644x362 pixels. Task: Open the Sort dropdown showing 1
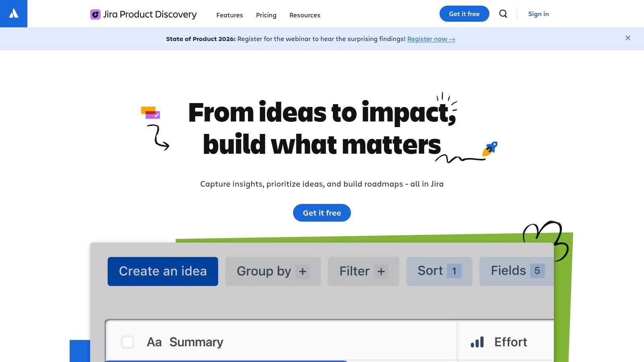[439, 271]
